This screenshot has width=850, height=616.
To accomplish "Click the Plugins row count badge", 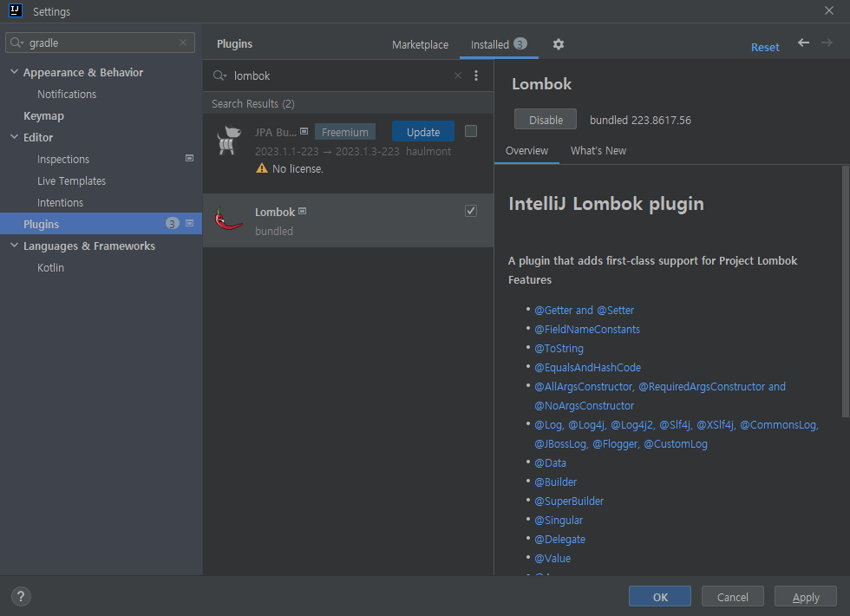I will click(x=172, y=224).
